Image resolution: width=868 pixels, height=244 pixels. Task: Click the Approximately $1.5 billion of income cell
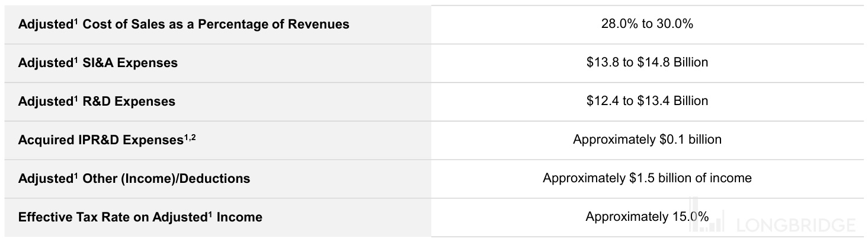647,178
